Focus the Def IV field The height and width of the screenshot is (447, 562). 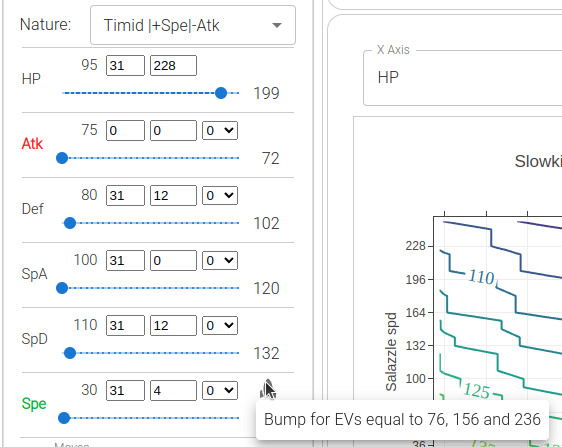(x=125, y=195)
